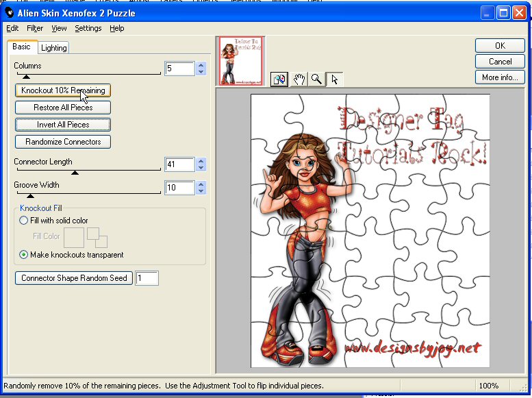The width and height of the screenshot is (532, 398).
Task: Click Randomize Connectors button
Action: (63, 142)
